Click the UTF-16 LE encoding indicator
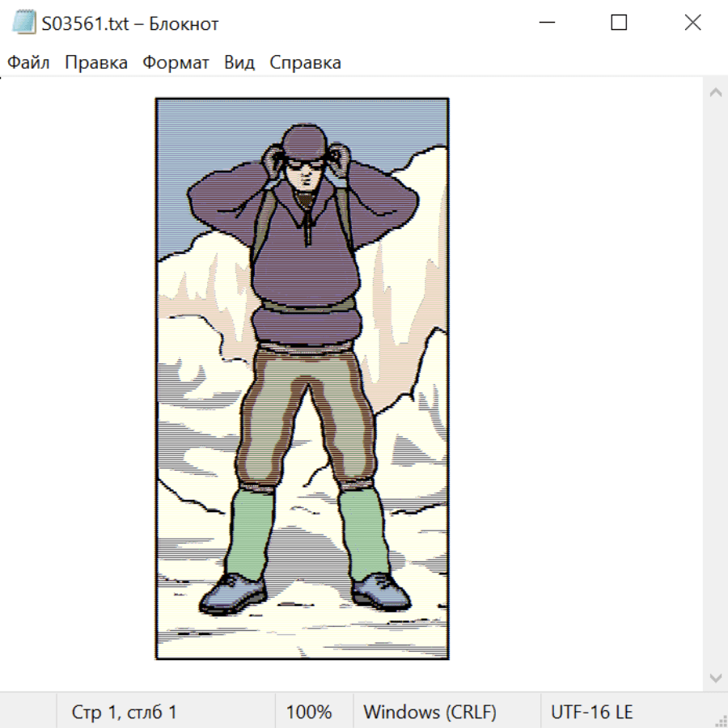Viewport: 728px width, 728px height. click(591, 713)
